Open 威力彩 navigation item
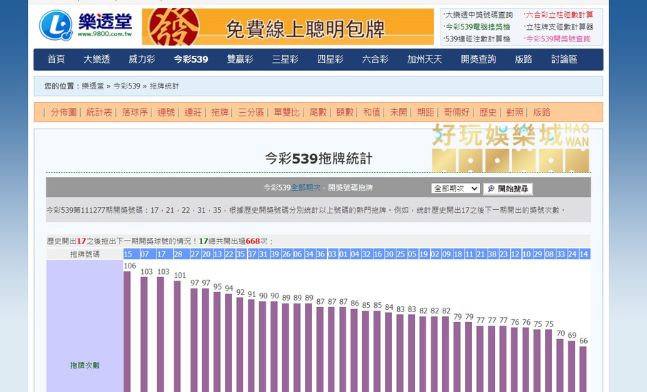 [142, 59]
